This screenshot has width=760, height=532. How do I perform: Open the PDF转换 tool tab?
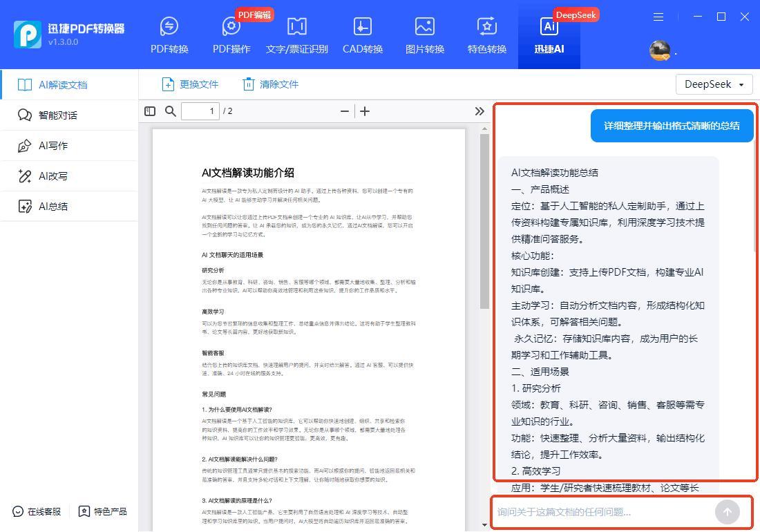pyautogui.click(x=169, y=35)
